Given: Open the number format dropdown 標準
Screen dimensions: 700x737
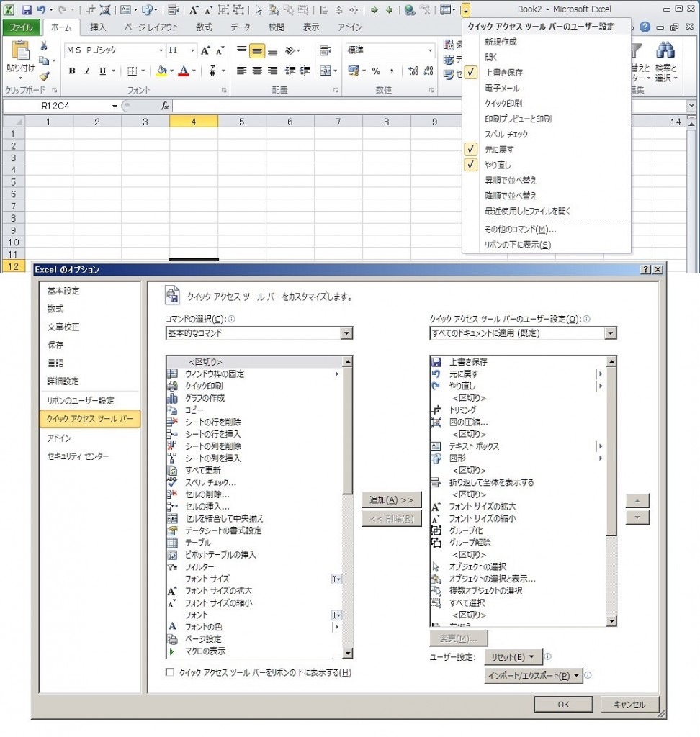Looking at the screenshot, I should click(x=430, y=50).
